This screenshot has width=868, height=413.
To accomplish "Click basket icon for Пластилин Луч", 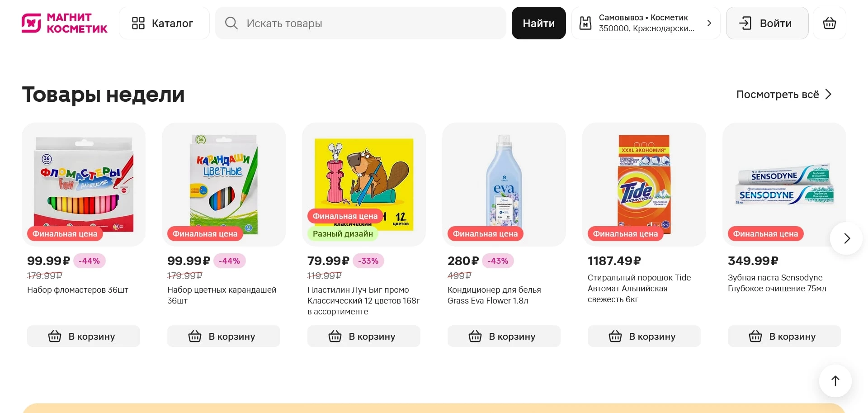I will (x=335, y=336).
